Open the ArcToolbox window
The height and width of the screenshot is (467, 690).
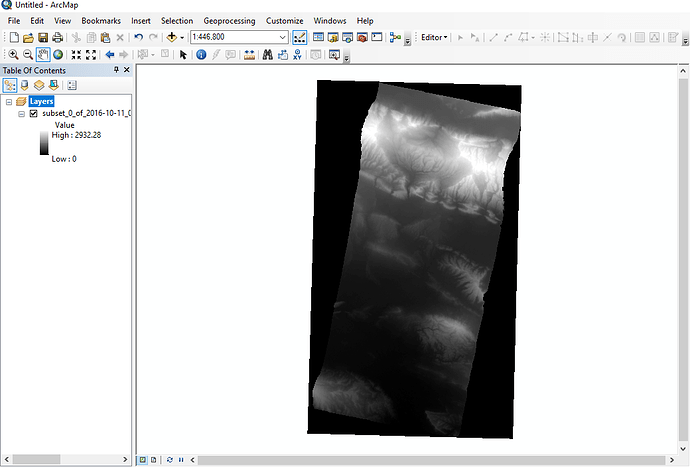pyautogui.click(x=362, y=37)
